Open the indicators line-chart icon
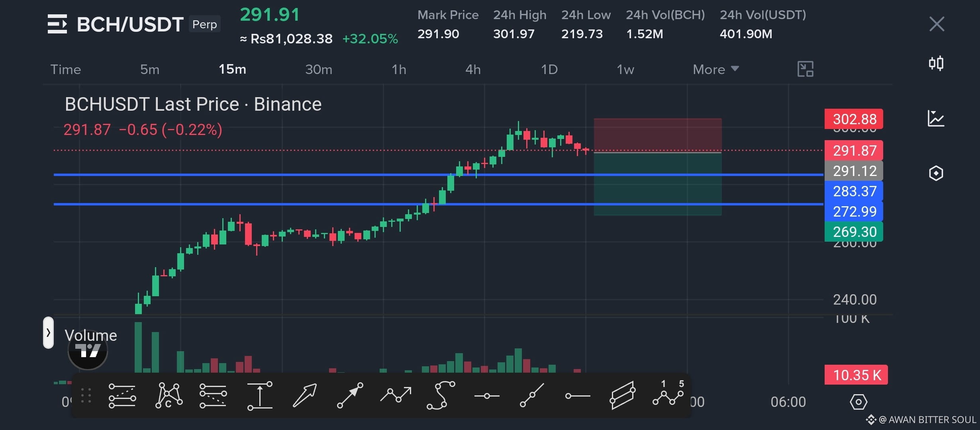 tap(936, 118)
